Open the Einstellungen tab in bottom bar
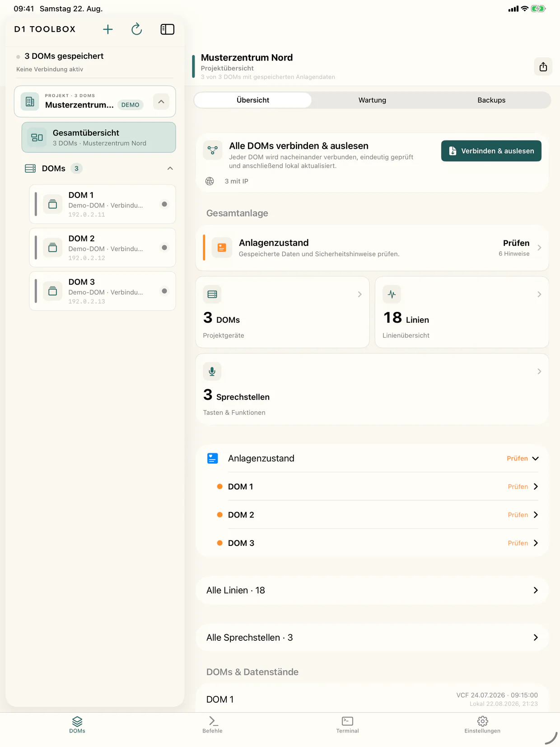Screen dimensions: 560x747 click(482, 724)
